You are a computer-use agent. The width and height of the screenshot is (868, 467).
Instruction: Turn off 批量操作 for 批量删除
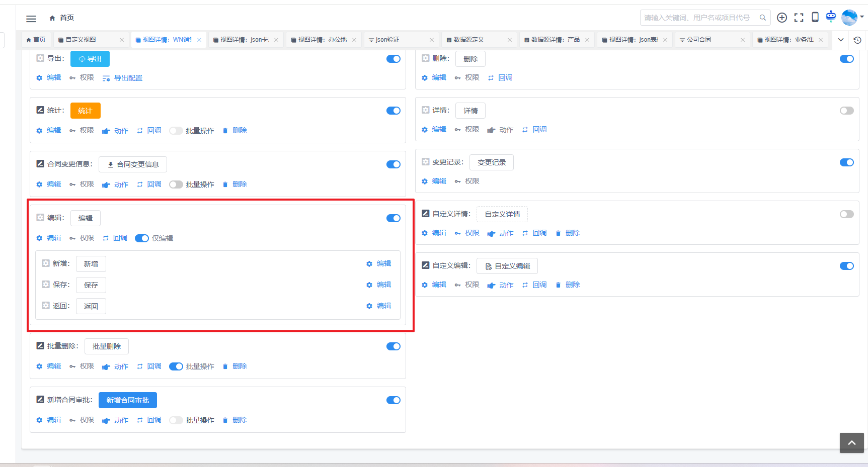click(x=176, y=366)
